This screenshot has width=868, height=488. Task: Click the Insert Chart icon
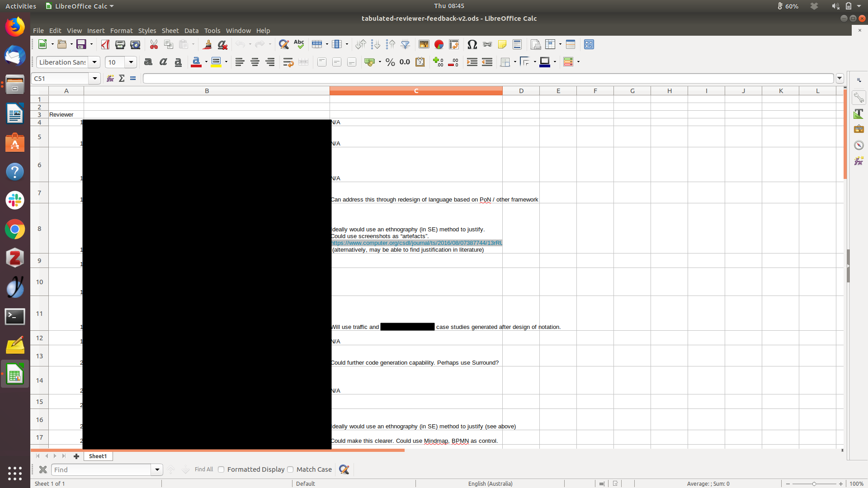pyautogui.click(x=439, y=44)
